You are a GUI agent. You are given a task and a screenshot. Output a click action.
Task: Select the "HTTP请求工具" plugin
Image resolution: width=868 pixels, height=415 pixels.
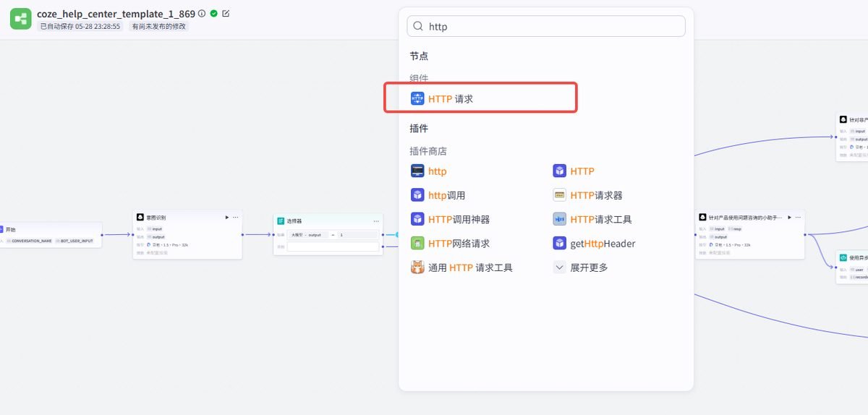(x=601, y=219)
